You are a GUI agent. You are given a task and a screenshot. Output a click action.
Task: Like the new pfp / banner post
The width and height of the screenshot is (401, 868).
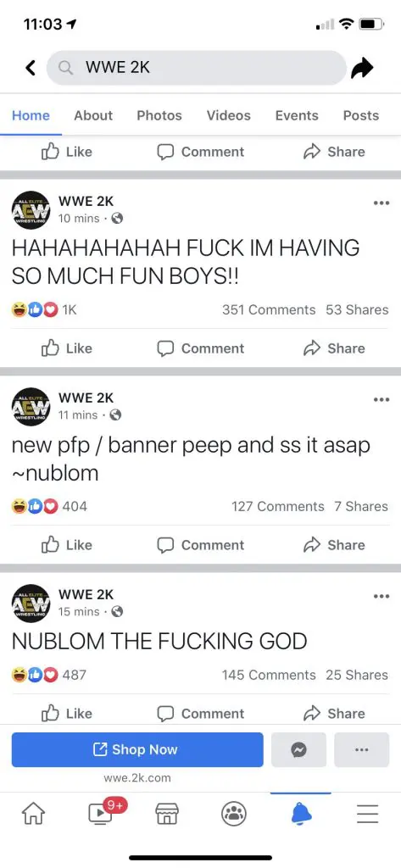click(x=66, y=545)
